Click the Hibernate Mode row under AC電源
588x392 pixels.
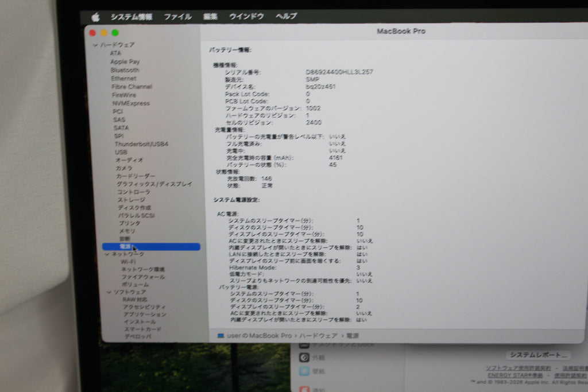click(295, 267)
